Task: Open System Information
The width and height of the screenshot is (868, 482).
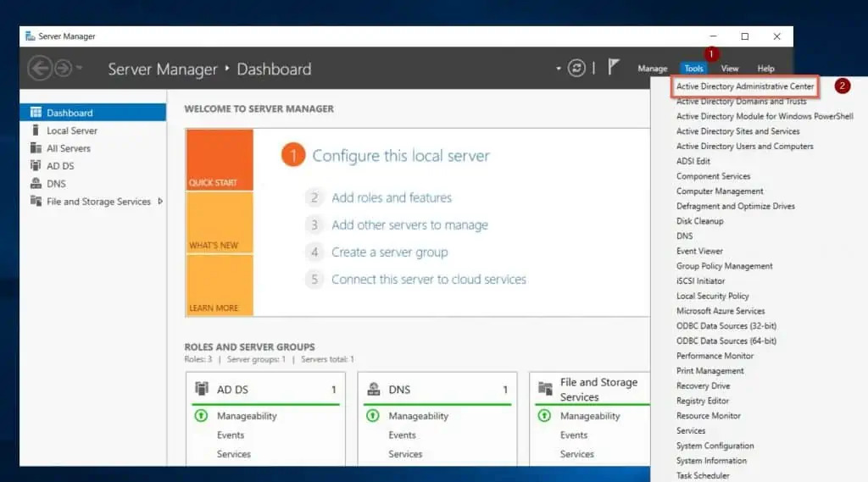Action: 711,461
